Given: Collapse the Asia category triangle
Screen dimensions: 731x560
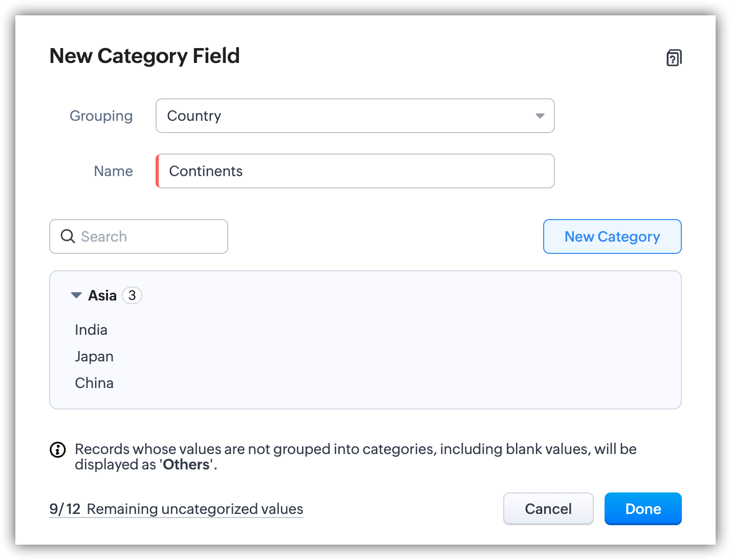Looking at the screenshot, I should (x=76, y=295).
